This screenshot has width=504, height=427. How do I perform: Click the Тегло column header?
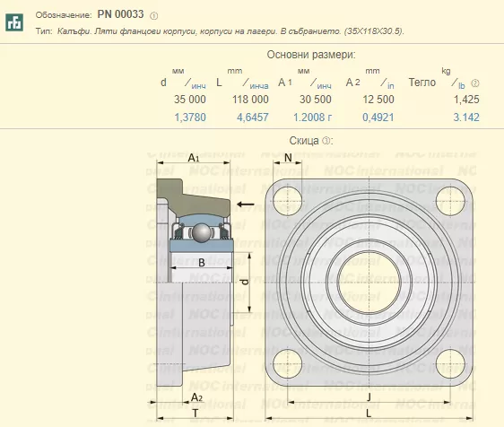(422, 83)
